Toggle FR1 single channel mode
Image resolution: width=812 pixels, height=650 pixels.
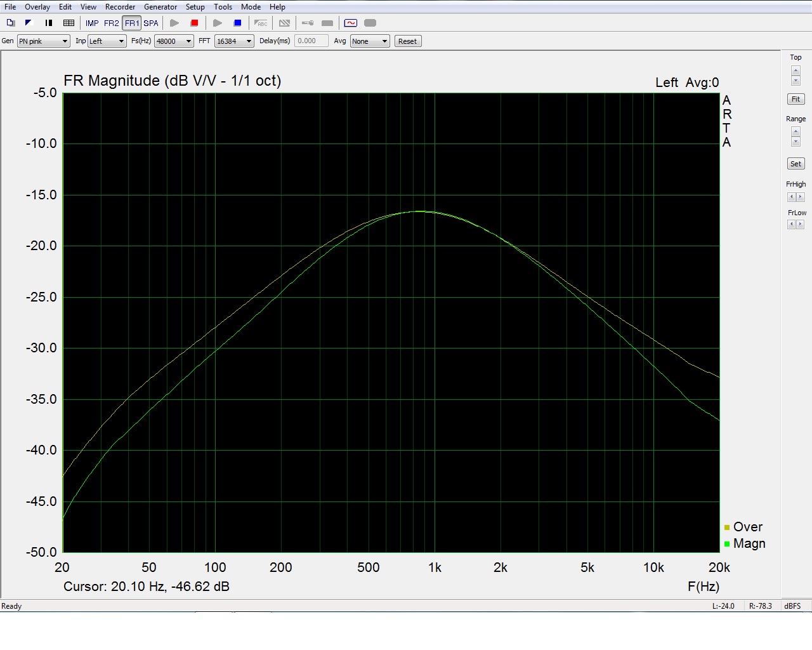[x=131, y=23]
